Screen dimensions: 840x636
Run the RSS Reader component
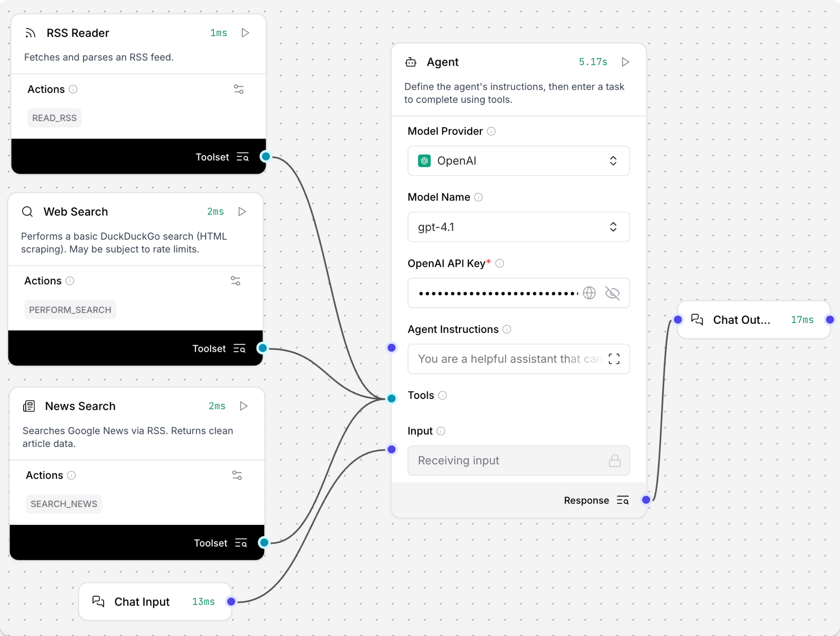(x=245, y=33)
